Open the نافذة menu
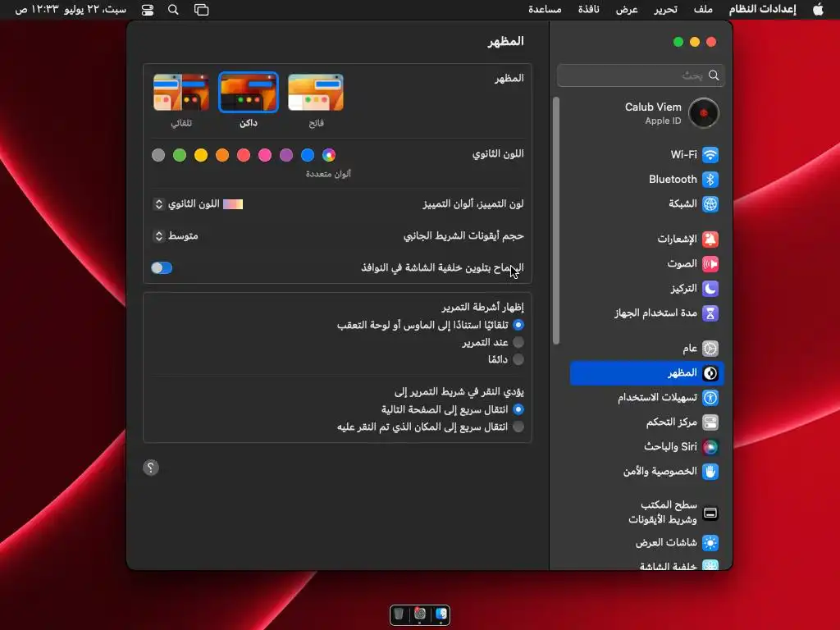Screen dimensions: 840x630 [x=589, y=10]
